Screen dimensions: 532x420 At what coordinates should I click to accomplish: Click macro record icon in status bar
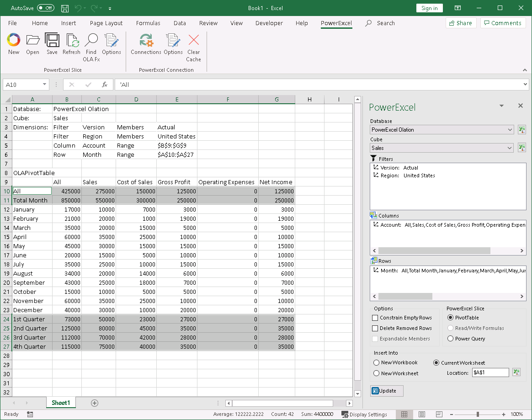[x=30, y=414]
